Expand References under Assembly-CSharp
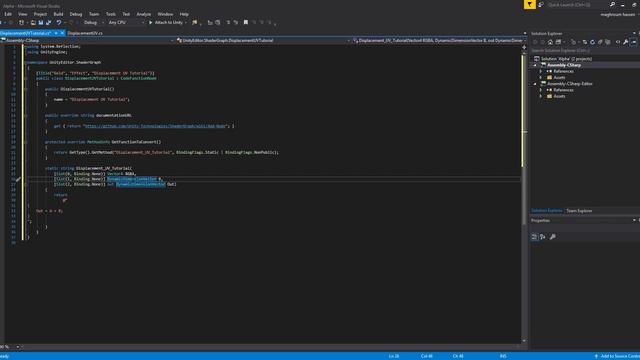The image size is (640, 360). [541, 71]
